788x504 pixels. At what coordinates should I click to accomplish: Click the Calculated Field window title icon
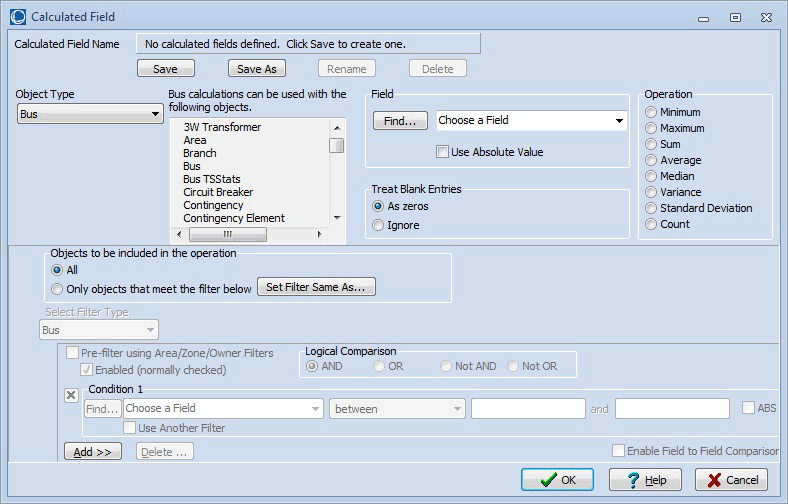(x=17, y=17)
